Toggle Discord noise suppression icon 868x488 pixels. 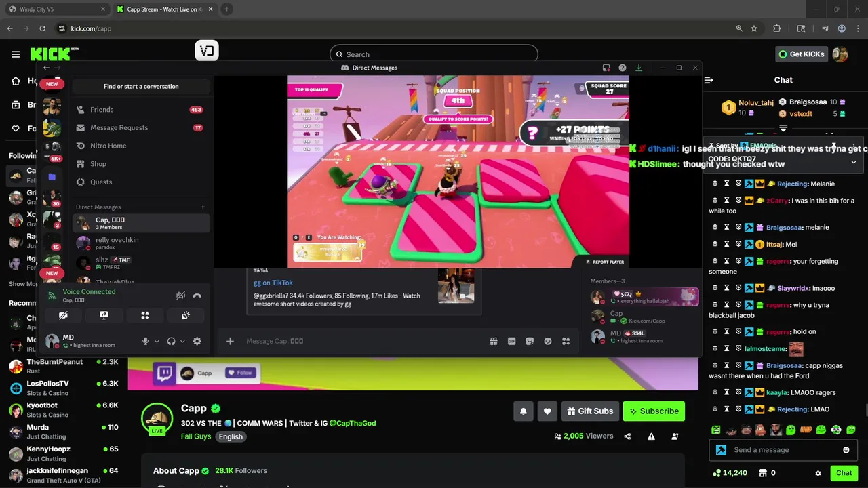pos(180,296)
